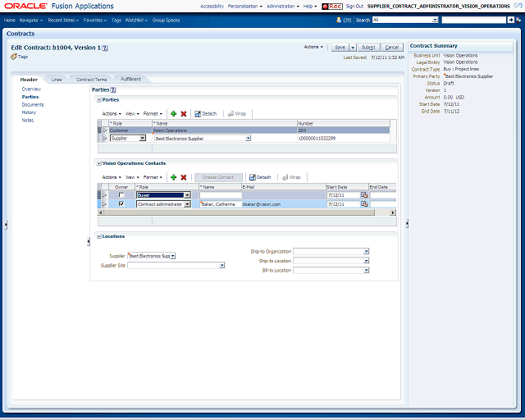Screen dimensions: 525x420
Task: Open Bill-to Location dropdown
Action: [367, 270]
